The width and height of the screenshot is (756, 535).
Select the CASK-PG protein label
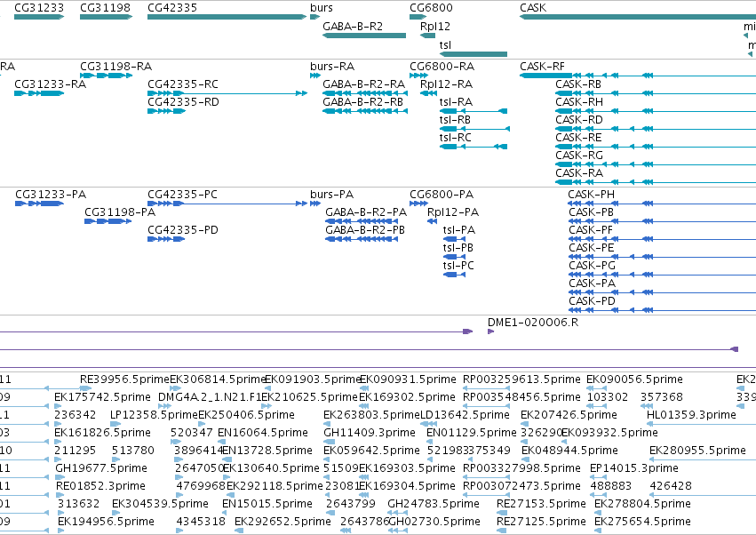point(592,266)
